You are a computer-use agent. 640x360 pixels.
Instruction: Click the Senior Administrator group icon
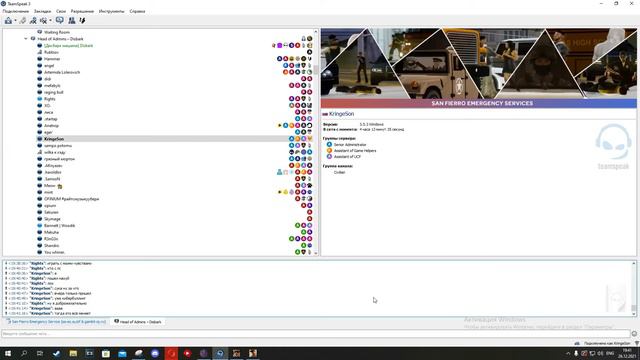point(329,144)
